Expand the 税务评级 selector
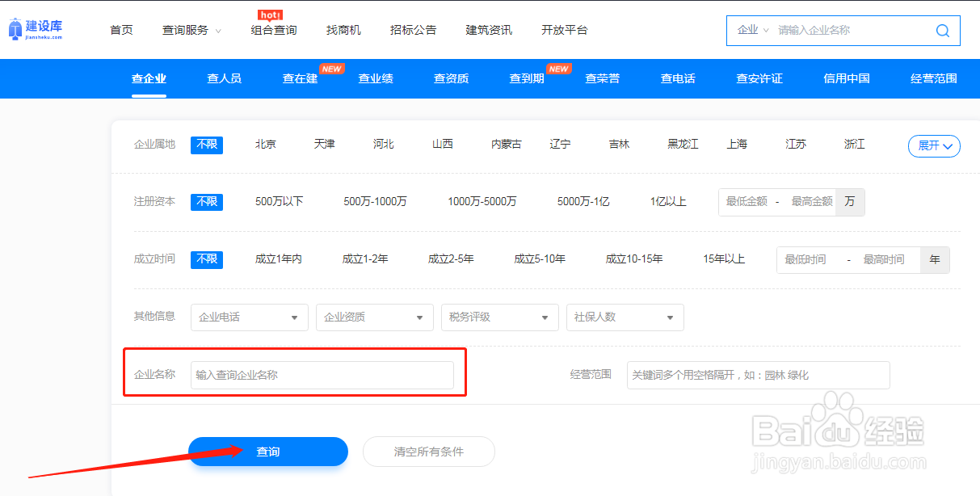Image resolution: width=980 pixels, height=496 pixels. 499,317
